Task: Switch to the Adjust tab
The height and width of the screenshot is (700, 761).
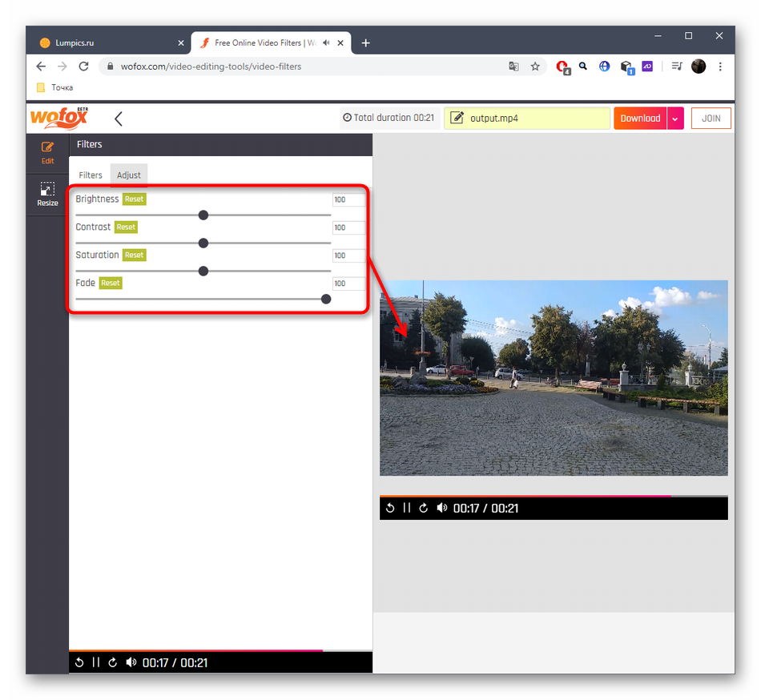Action: (x=129, y=175)
